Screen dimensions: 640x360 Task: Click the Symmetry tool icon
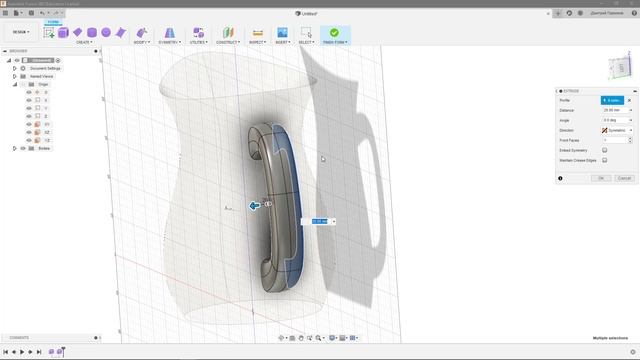pyautogui.click(x=169, y=32)
